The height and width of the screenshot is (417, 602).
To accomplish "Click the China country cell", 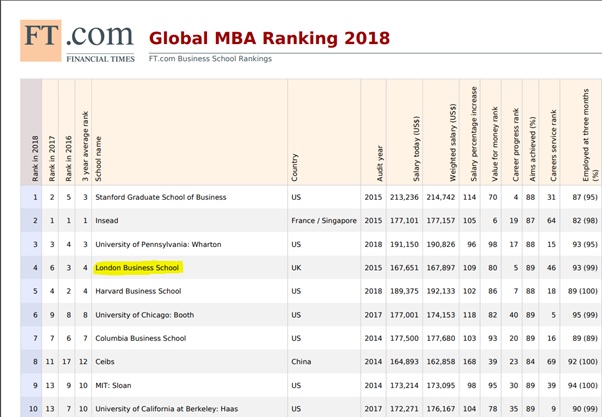I will click(301, 362).
